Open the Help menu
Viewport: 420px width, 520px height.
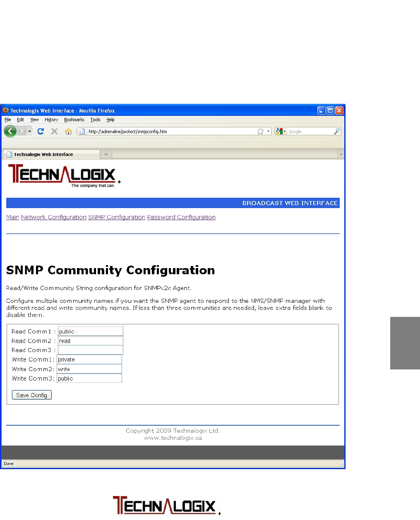(110, 120)
